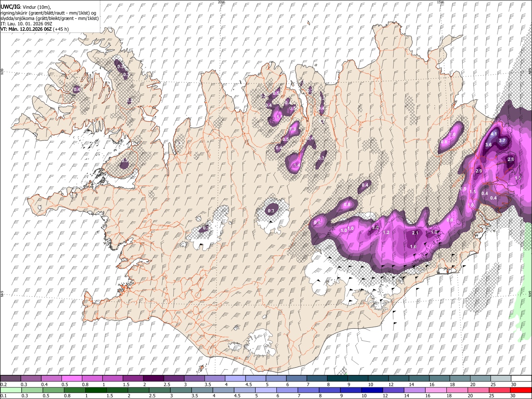Pick the lower legend swatch starting at 2.5

tap(159, 390)
